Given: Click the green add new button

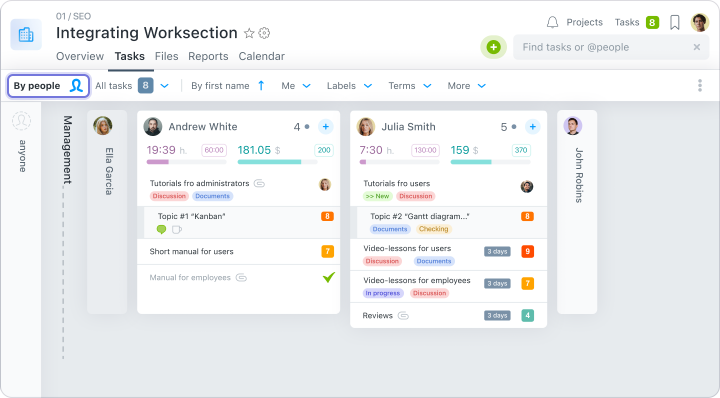Looking at the screenshot, I should coord(493,47).
